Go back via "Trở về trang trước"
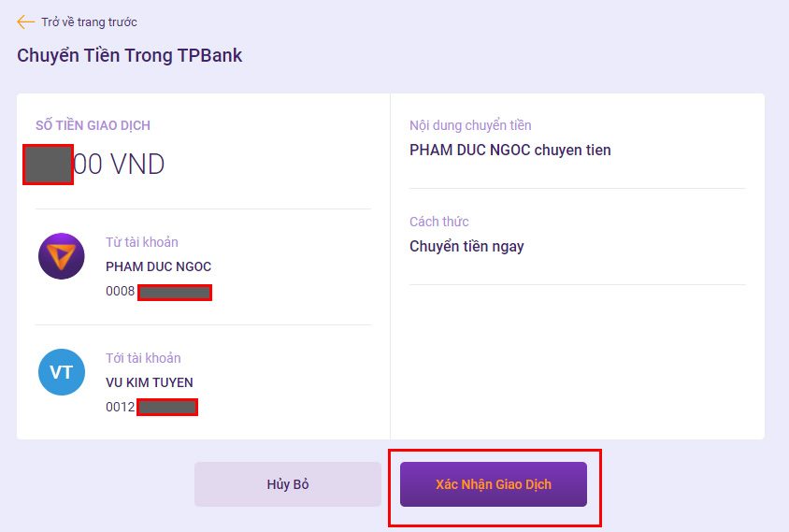This screenshot has width=789, height=532. [x=89, y=22]
